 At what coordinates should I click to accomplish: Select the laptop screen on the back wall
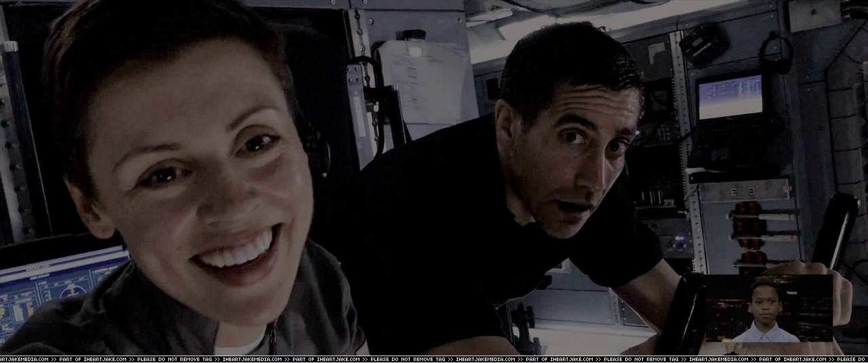coord(730,97)
